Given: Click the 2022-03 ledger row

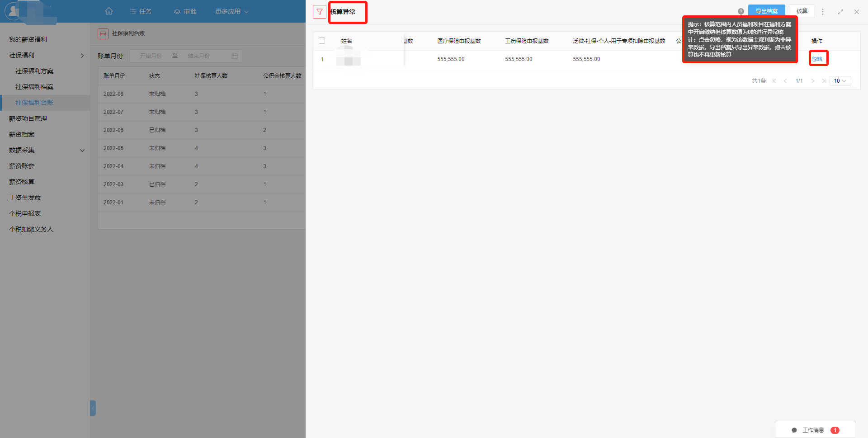Looking at the screenshot, I should [202, 184].
